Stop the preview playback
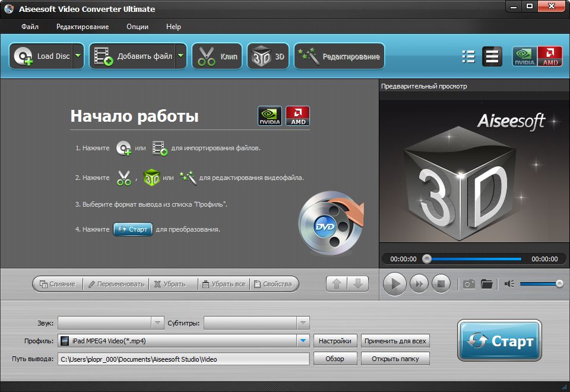Screen dimensions: 570x392 coord(441,284)
